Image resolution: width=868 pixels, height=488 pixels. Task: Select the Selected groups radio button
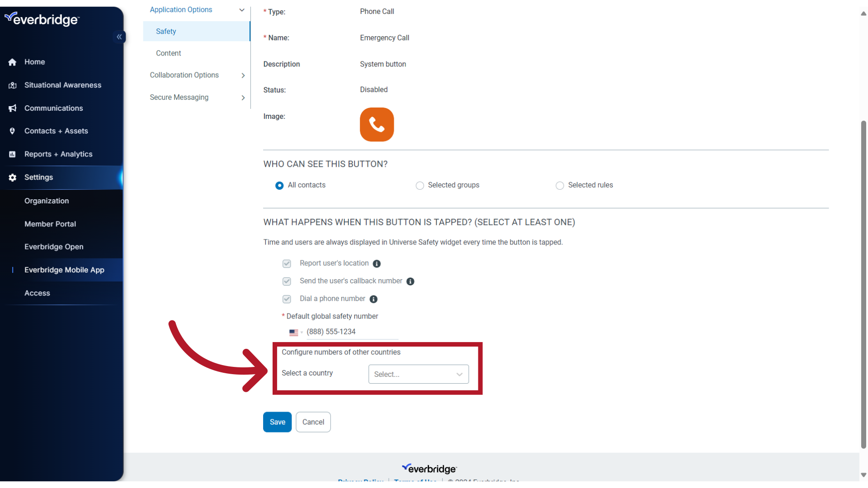click(420, 186)
